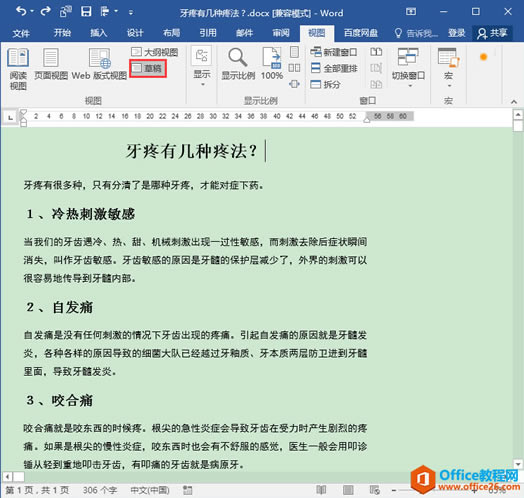This screenshot has width=524, height=498.
Task: Click the Share (共享) button
Action: pyautogui.click(x=492, y=33)
